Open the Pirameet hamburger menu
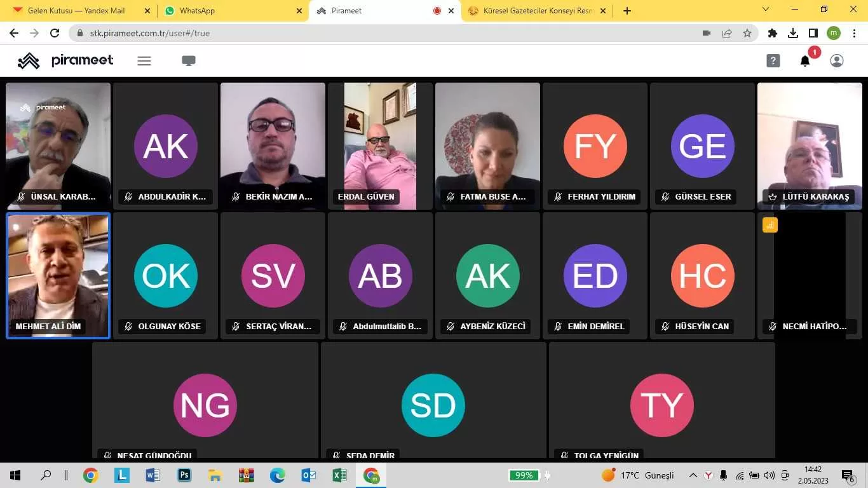This screenshot has width=868, height=488. pyautogui.click(x=144, y=61)
